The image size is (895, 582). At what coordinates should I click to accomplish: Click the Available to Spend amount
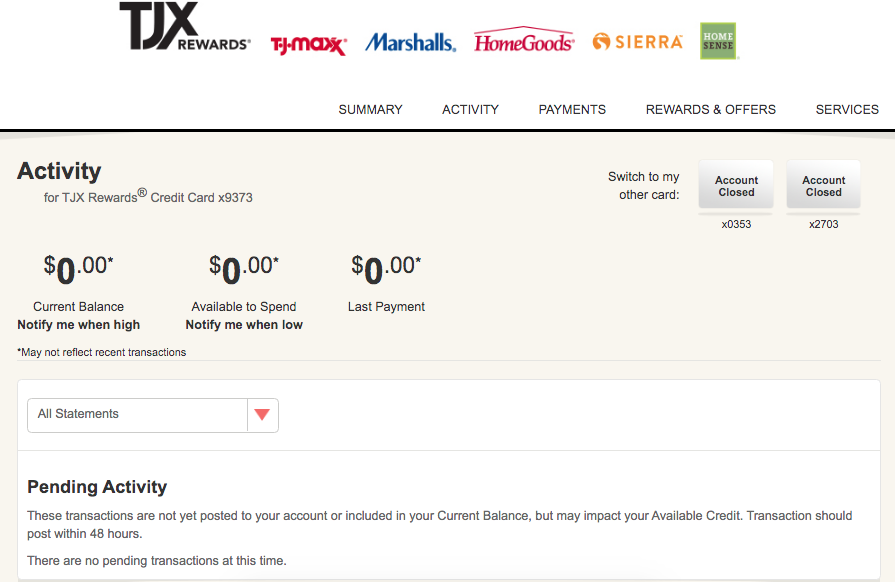pos(244,269)
